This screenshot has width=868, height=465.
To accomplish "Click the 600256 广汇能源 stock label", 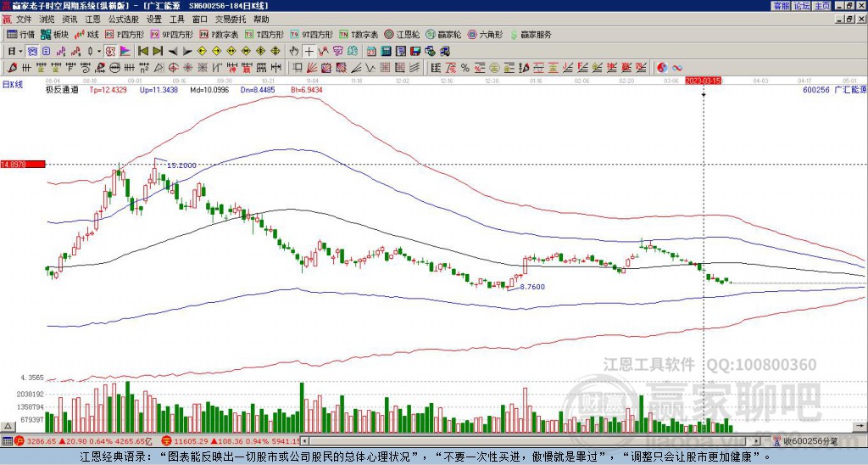I will (834, 89).
